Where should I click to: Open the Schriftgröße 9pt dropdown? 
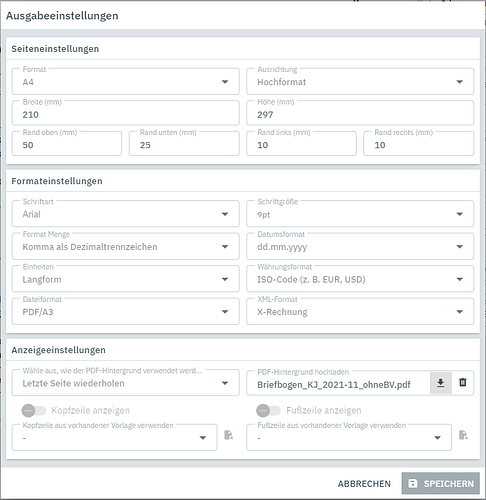click(360, 214)
